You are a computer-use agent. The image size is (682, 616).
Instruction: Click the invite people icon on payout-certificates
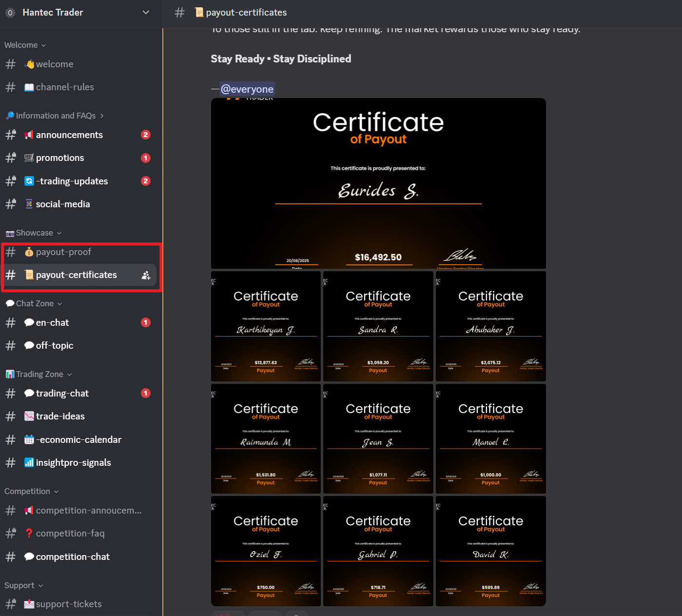coord(146,275)
